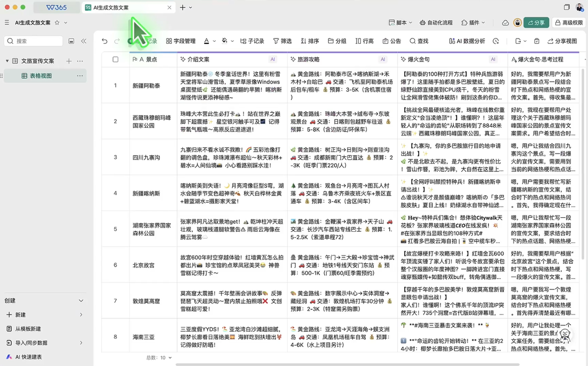The image size is (588, 366).
Task: Open the 分组 grouping tool
Action: tap(337, 41)
